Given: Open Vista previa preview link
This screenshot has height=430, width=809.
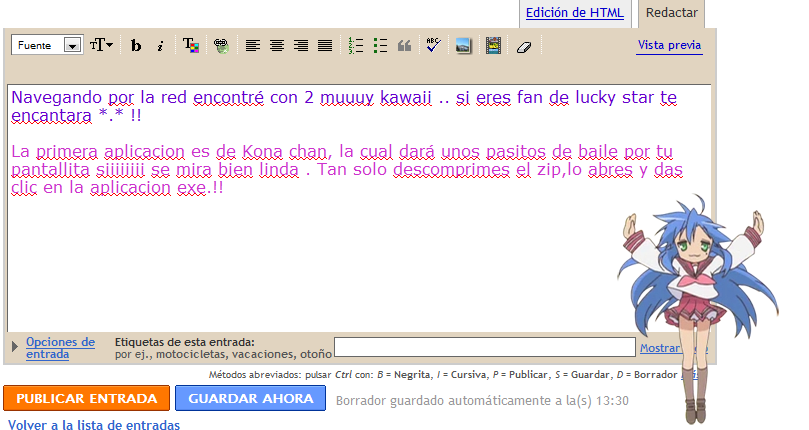Looking at the screenshot, I should point(669,45).
